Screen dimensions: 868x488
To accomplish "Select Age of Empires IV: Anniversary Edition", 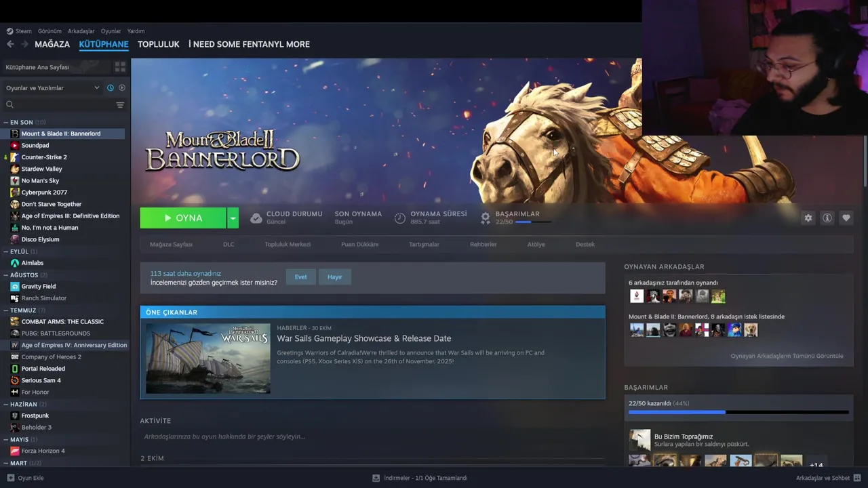I will tap(74, 345).
